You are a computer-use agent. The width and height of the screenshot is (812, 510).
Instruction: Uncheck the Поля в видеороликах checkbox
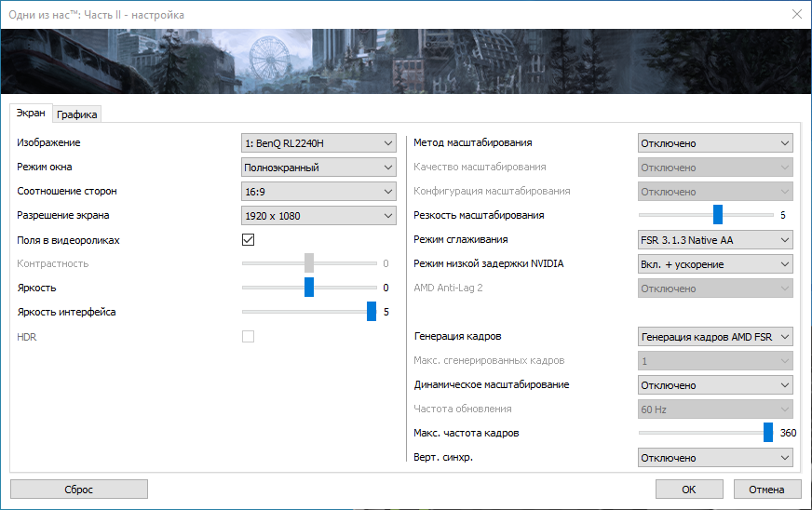pyautogui.click(x=249, y=240)
